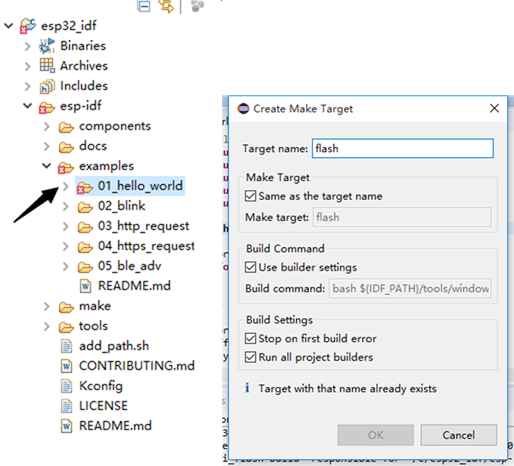Click the LICENSE file icon

66,406
